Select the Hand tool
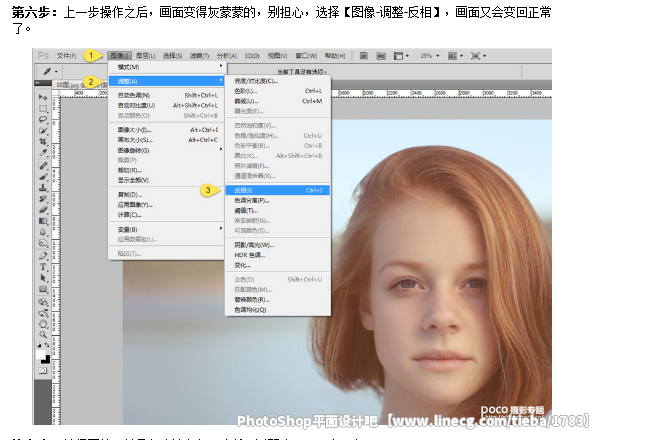This screenshot has height=440, width=645. coord(43,324)
